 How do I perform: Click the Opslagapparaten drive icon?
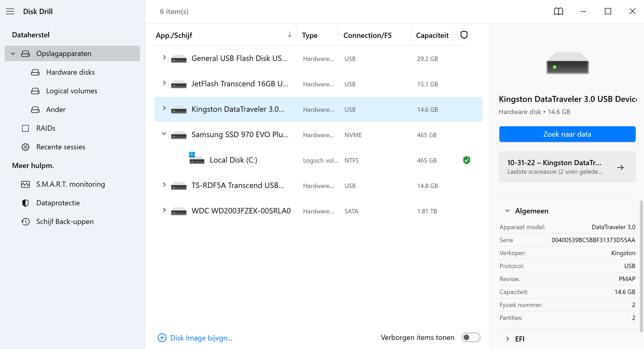(x=25, y=54)
